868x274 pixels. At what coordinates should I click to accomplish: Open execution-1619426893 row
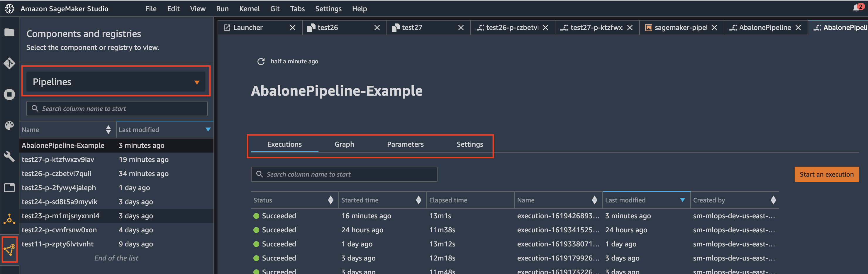515,216
